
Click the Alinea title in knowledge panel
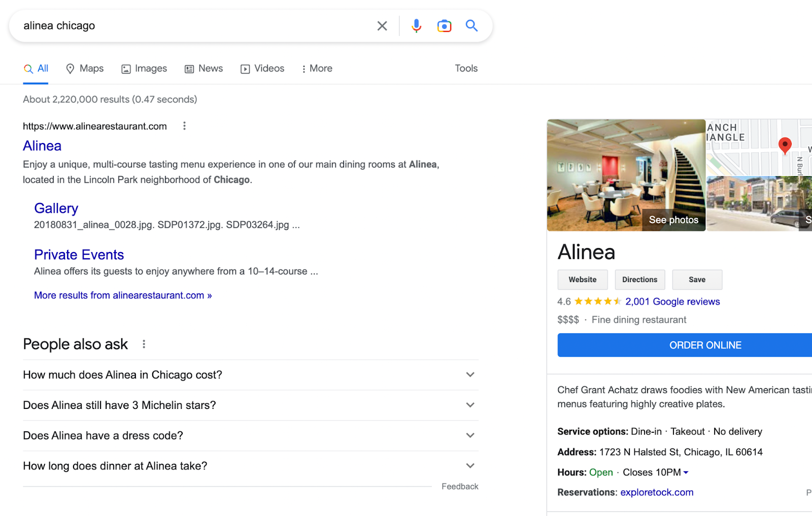586,252
